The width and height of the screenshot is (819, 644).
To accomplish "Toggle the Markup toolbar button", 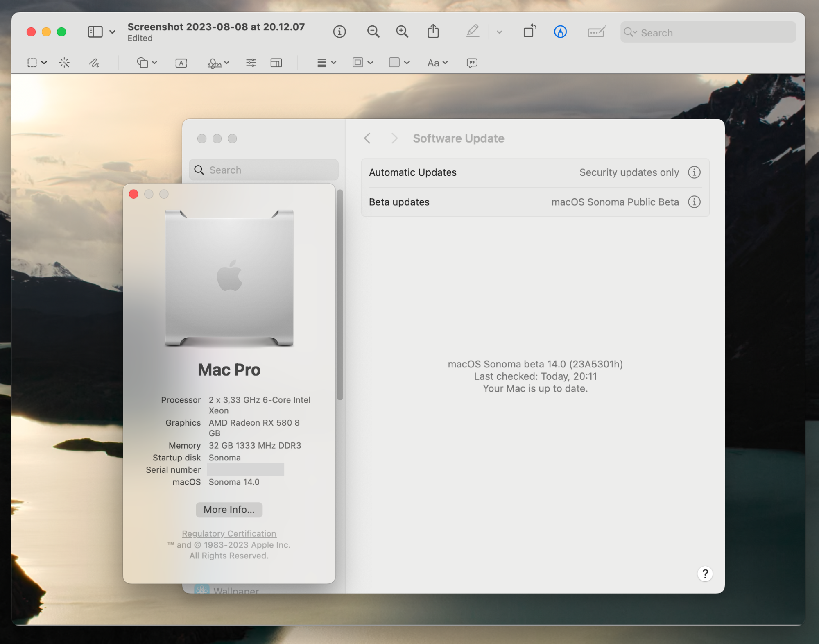I will pos(560,32).
